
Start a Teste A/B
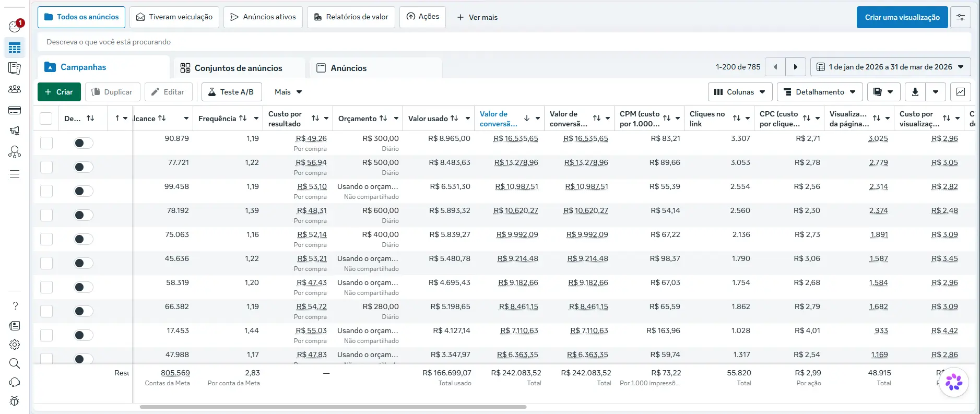pyautogui.click(x=231, y=92)
